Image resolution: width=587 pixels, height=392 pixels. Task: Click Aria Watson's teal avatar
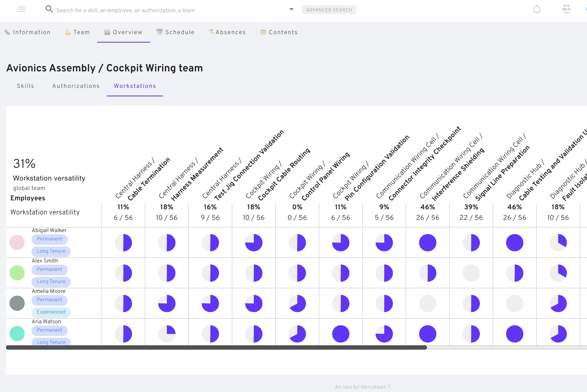click(17, 334)
